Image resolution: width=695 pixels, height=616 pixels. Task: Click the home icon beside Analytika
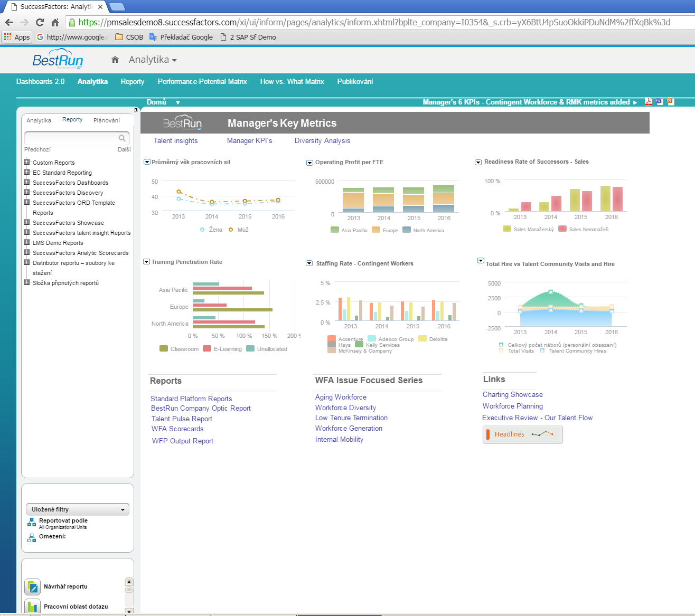coord(115,60)
